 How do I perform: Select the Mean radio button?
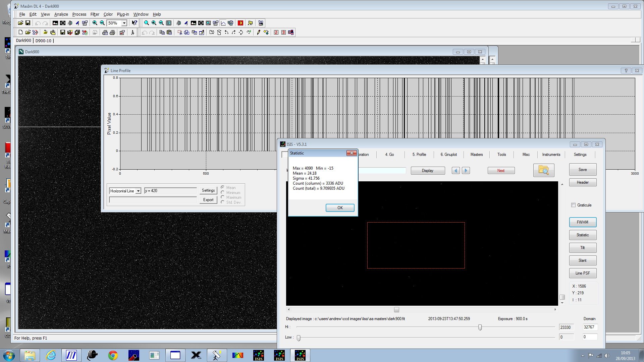click(223, 187)
